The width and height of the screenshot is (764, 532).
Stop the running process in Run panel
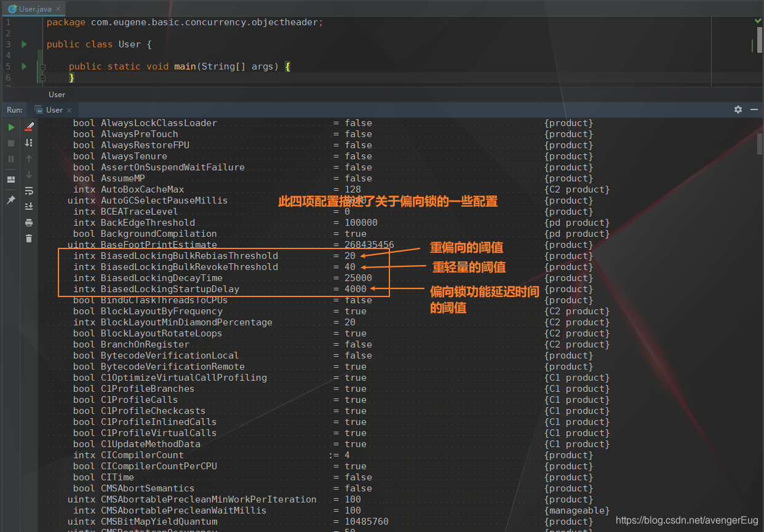coord(11,143)
